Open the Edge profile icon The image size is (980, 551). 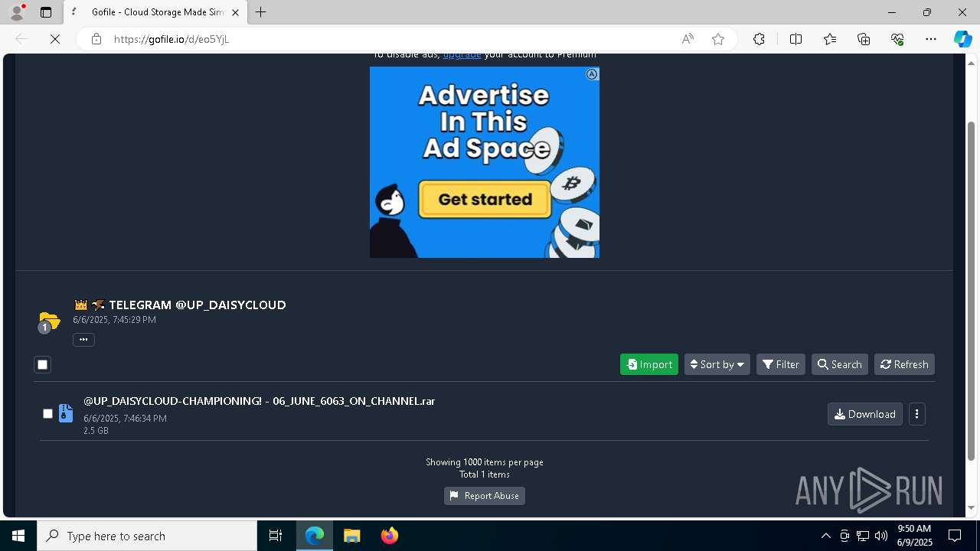[x=17, y=12]
